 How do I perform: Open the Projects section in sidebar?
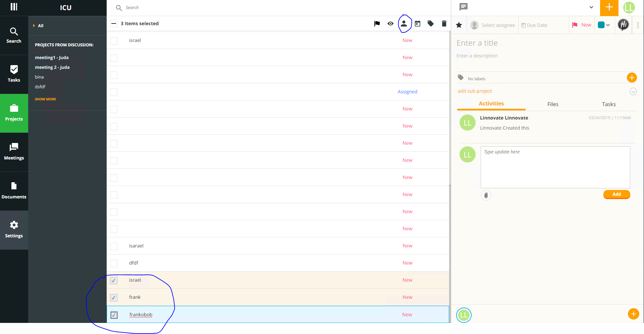14,113
